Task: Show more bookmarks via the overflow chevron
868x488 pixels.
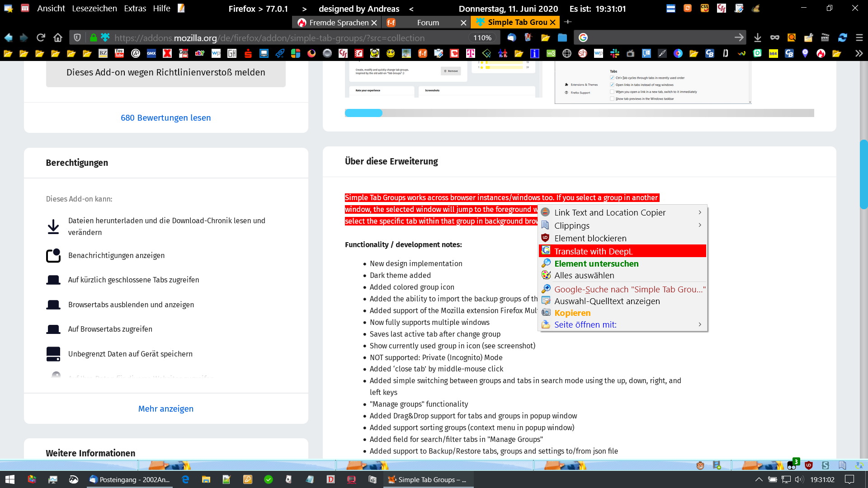Action: (859, 53)
